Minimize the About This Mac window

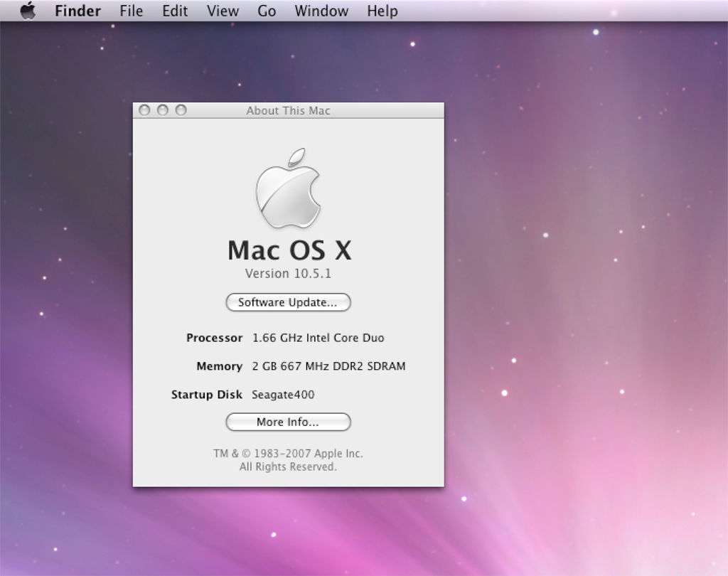(163, 110)
